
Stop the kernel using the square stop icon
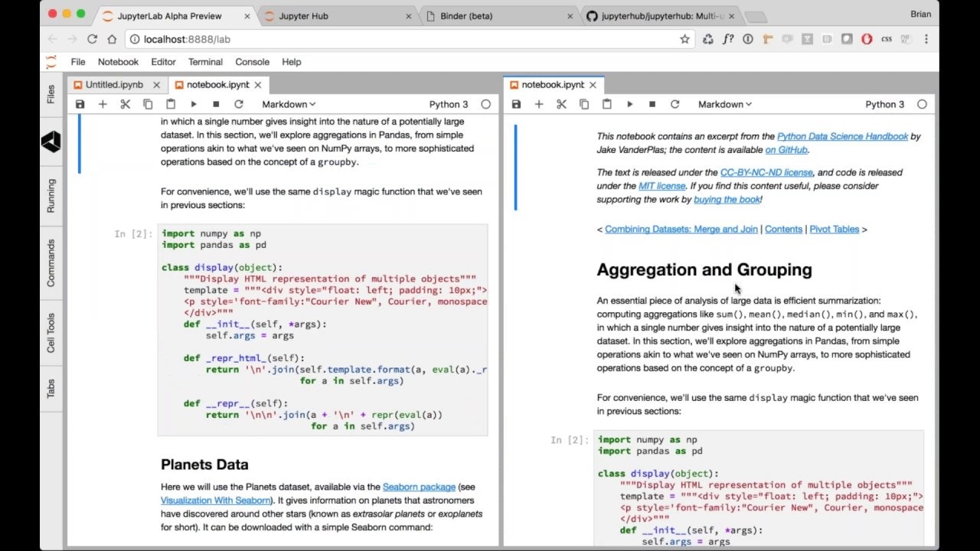point(215,103)
